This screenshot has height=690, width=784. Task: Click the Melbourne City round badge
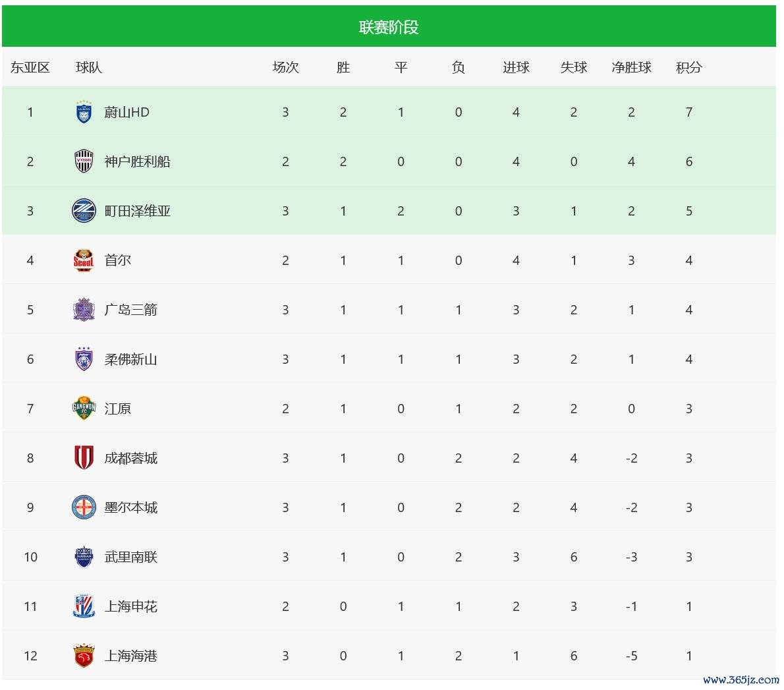(84, 507)
